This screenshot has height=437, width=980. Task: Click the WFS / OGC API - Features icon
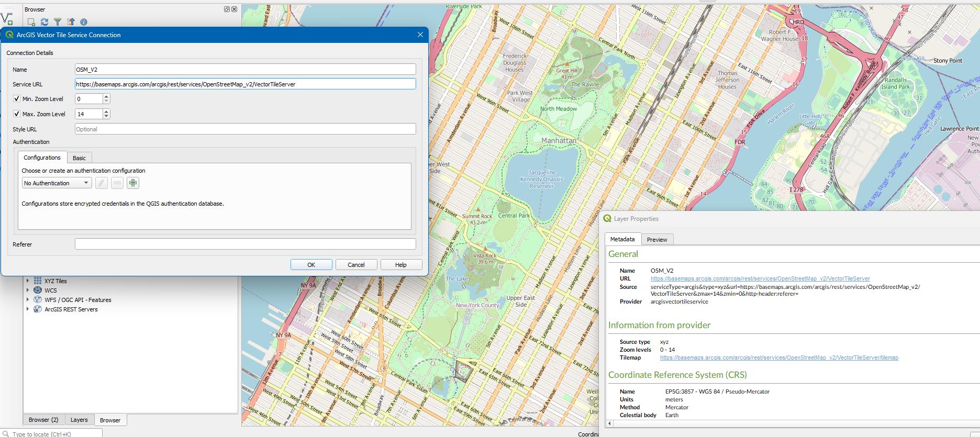coord(38,300)
